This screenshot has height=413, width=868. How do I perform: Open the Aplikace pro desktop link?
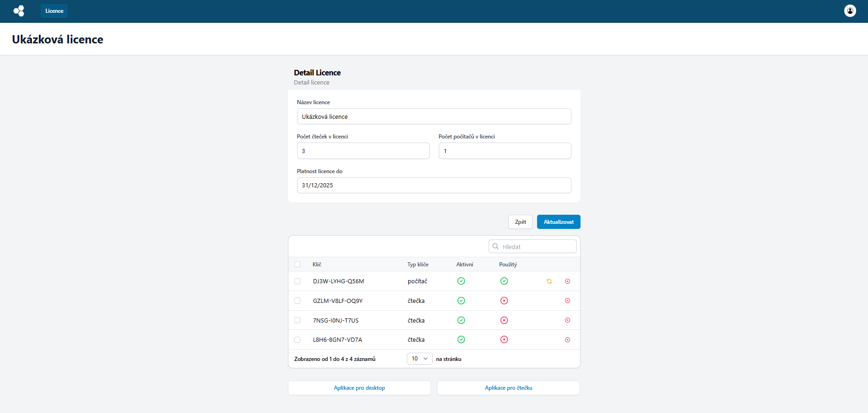click(359, 388)
